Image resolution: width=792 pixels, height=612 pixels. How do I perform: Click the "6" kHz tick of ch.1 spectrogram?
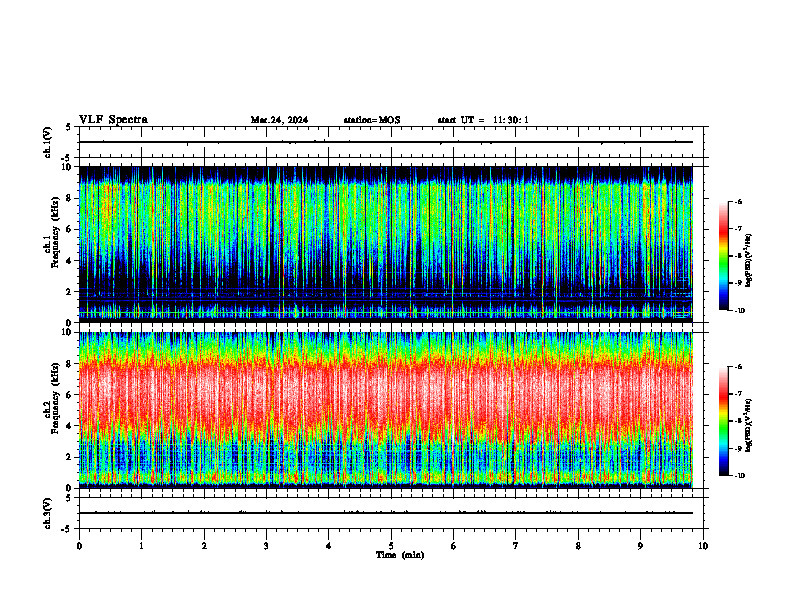coord(70,229)
